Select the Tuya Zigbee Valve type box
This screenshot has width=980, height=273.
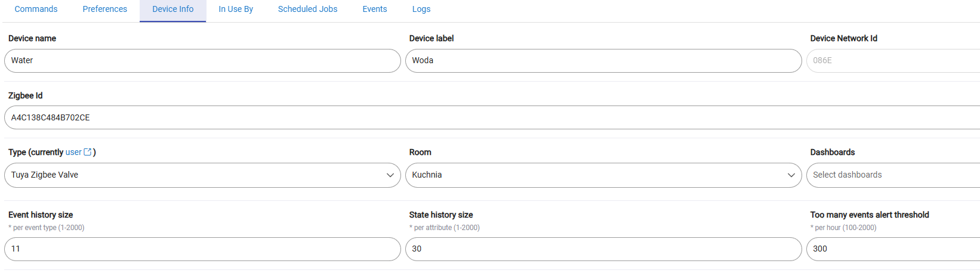click(202, 175)
